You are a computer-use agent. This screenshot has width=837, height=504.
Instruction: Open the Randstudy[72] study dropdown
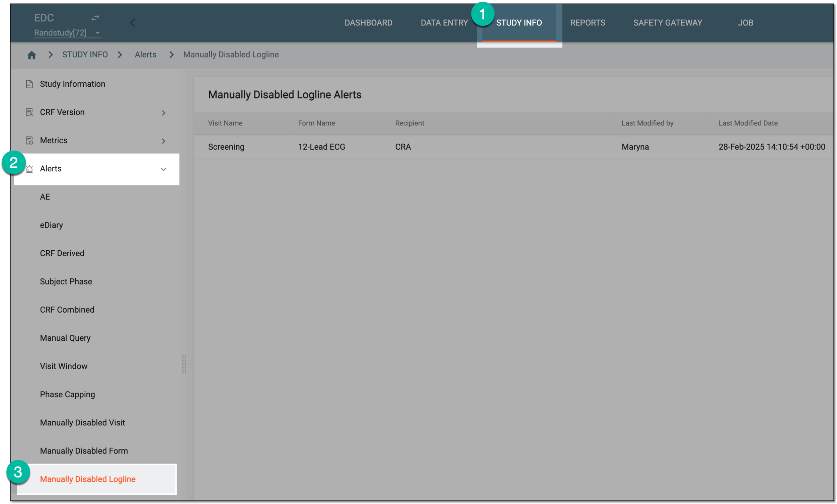pos(68,32)
